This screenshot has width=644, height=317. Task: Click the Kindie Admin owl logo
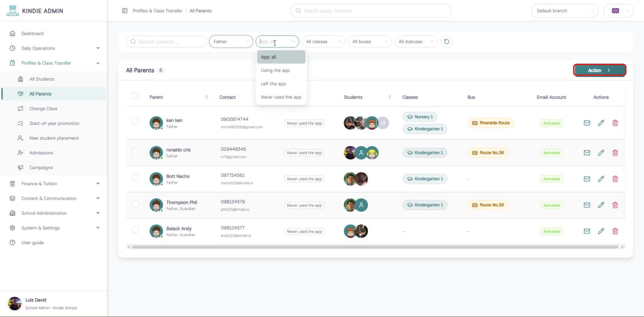click(x=13, y=11)
